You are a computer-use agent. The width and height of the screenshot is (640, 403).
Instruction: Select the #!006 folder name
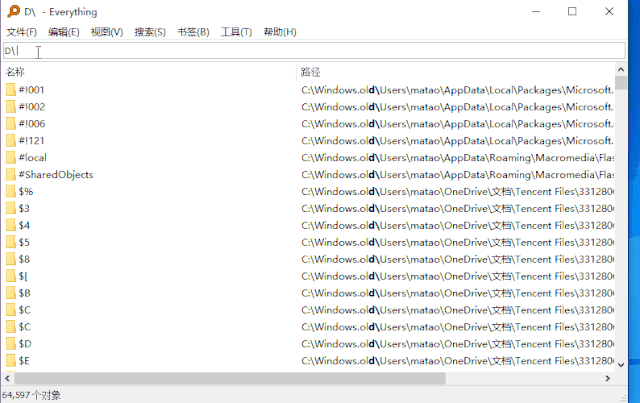(32, 124)
